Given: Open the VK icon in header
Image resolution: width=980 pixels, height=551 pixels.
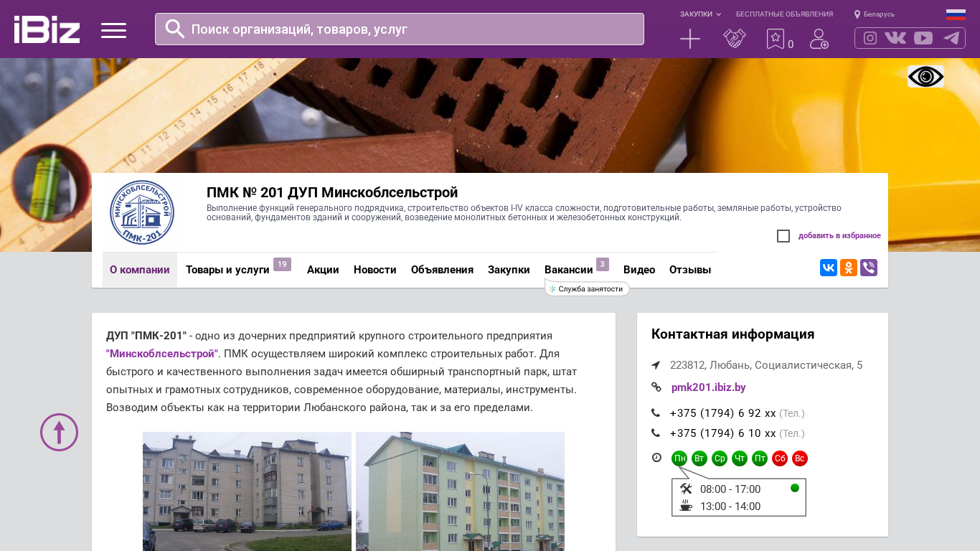Looking at the screenshot, I should pyautogui.click(x=895, y=38).
